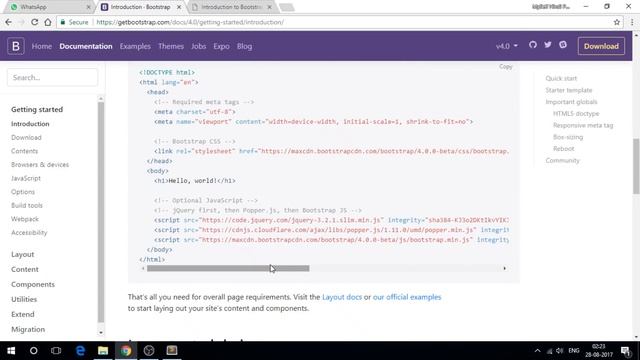640x360 pixels.
Task: Expand Components section in sidebar
Action: click(x=33, y=284)
